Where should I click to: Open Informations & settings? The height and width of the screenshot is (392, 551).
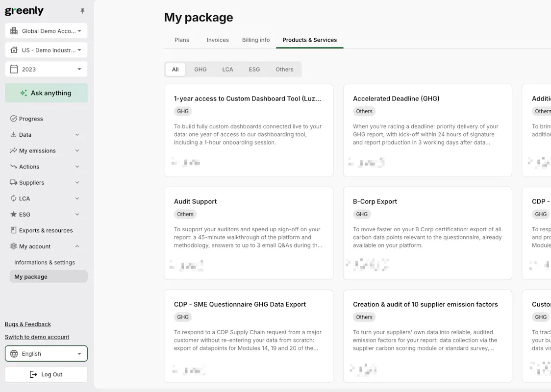tap(44, 262)
